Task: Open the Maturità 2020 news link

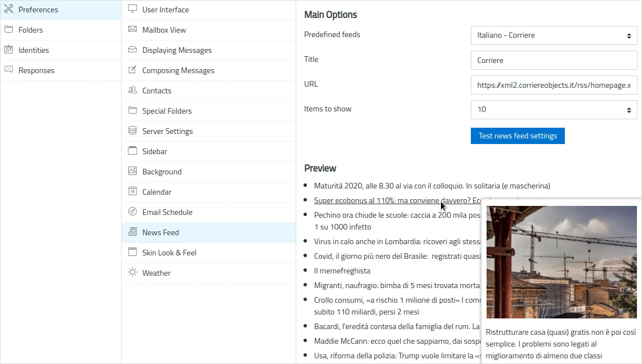Action: [432, 186]
